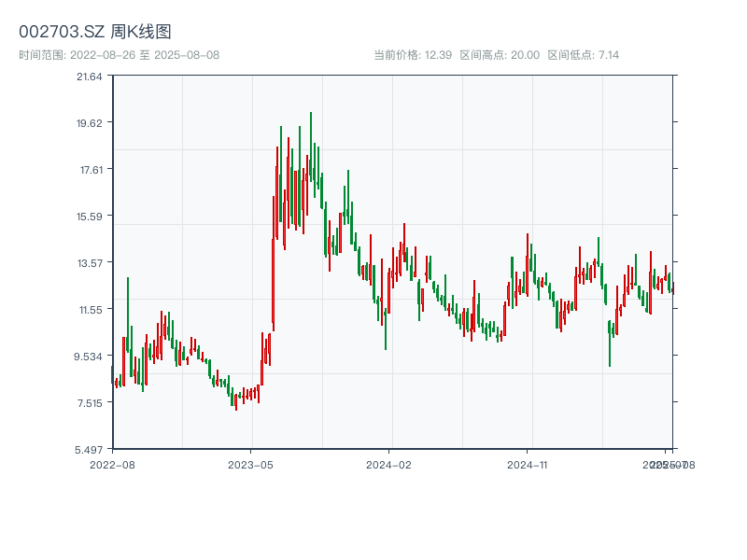The height and width of the screenshot is (560, 747).
Task: Click y-axis label 19.62
Action: (x=90, y=123)
